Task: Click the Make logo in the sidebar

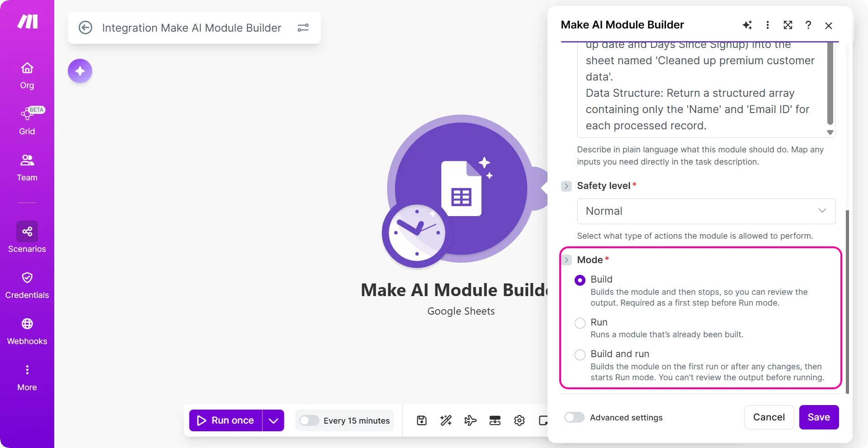Action: tap(27, 21)
